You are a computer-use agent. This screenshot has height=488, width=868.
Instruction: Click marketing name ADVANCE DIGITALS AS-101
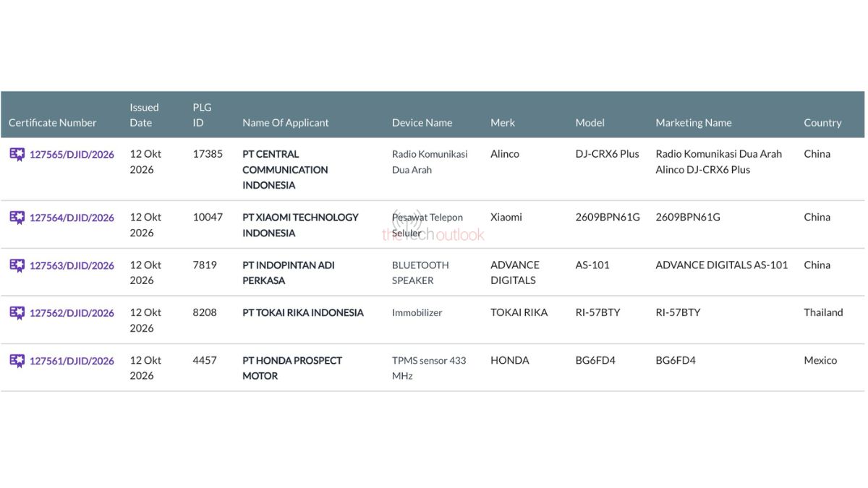722,265
